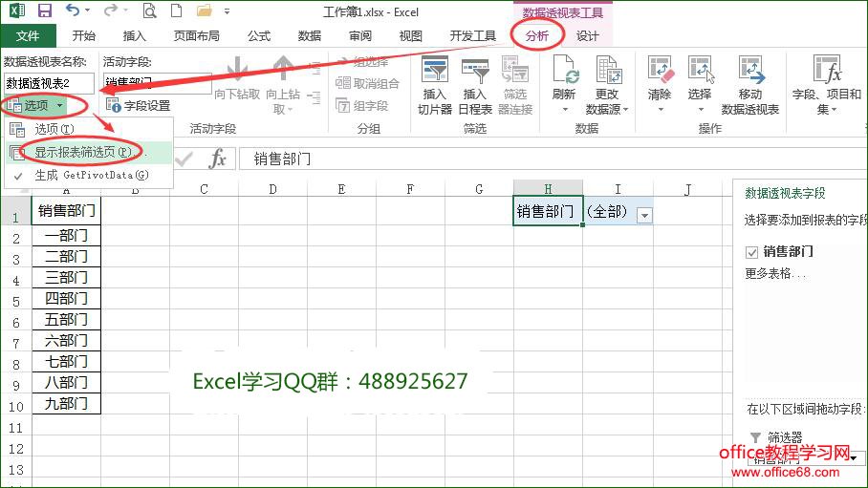This screenshot has height=488, width=868.
Task: Open the 文件 tab
Action: [28, 36]
